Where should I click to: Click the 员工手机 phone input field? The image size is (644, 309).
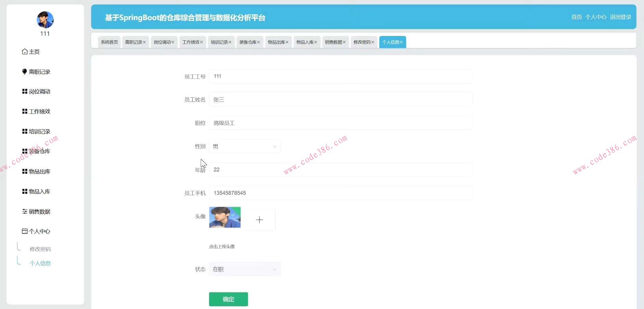[x=340, y=193]
